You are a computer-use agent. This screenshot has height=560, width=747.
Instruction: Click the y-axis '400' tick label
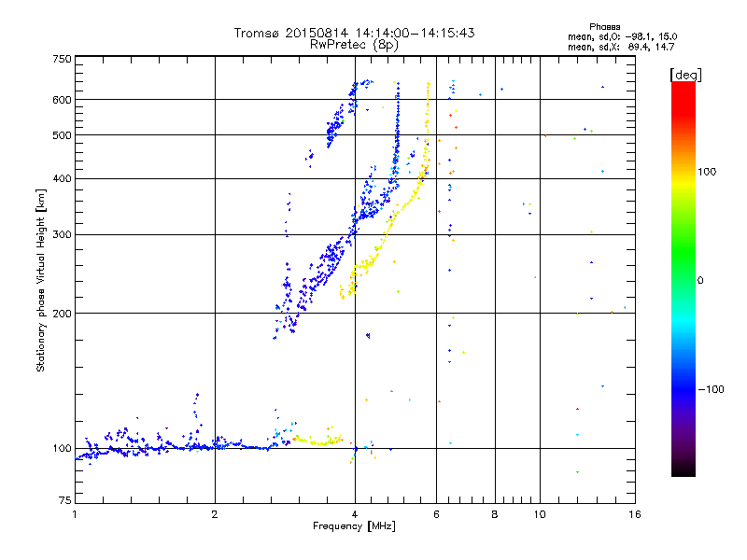point(63,178)
